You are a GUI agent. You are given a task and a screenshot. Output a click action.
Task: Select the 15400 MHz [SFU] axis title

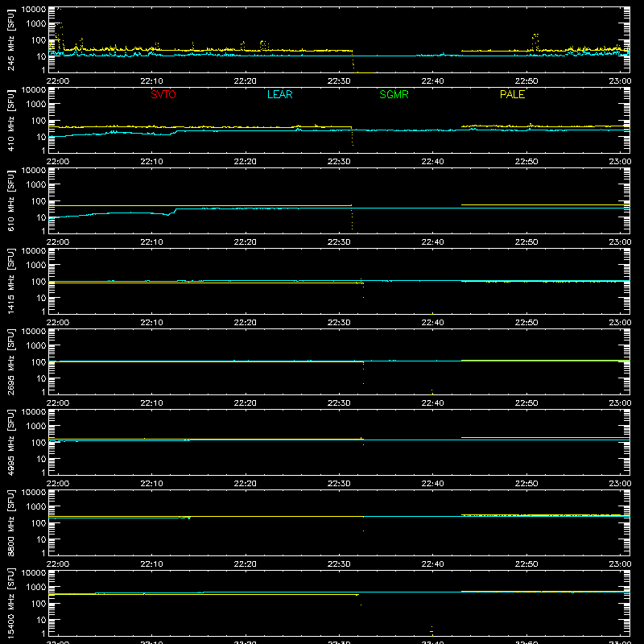coord(11,603)
